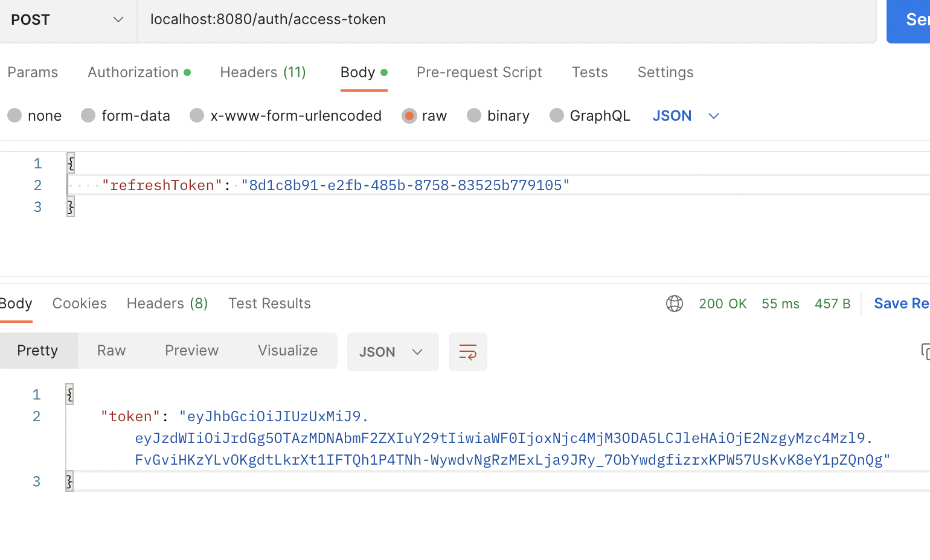Click the network globe icon
Image resolution: width=930 pixels, height=560 pixels.
point(675,304)
